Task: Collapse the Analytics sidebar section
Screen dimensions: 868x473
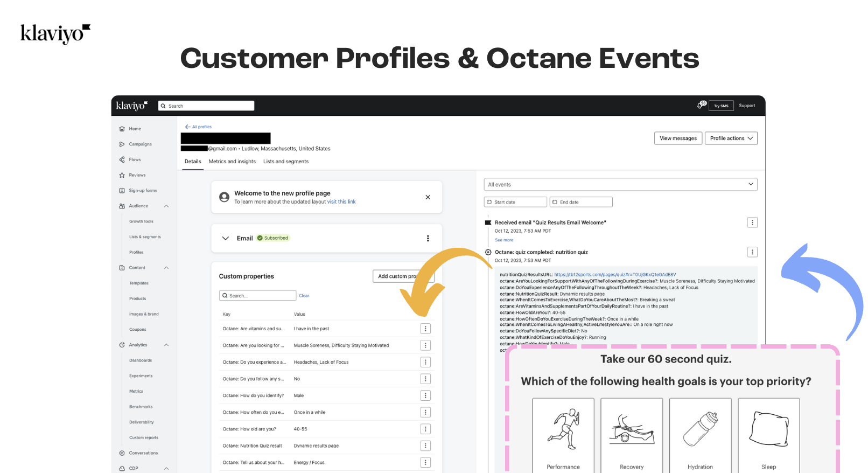Action: click(166, 345)
